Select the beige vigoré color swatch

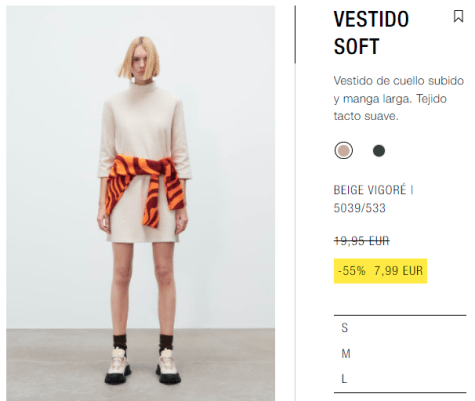tap(343, 150)
